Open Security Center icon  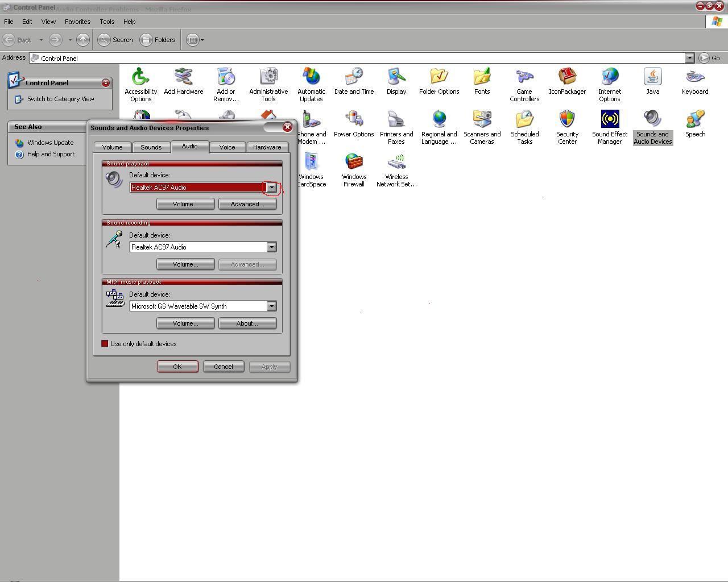coord(567,127)
